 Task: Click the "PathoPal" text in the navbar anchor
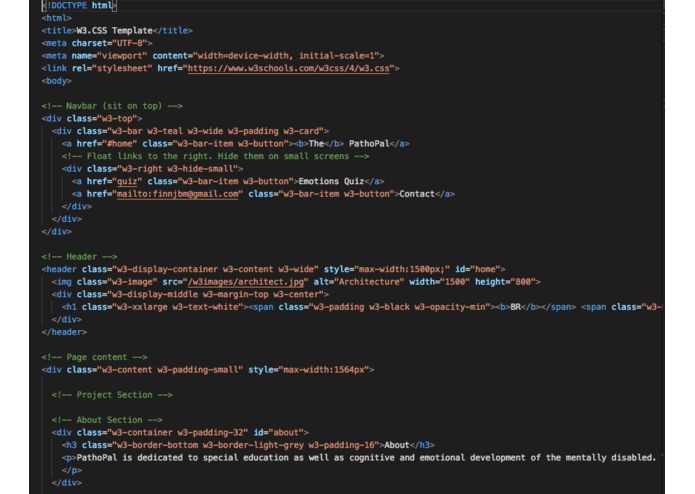[x=369, y=144]
